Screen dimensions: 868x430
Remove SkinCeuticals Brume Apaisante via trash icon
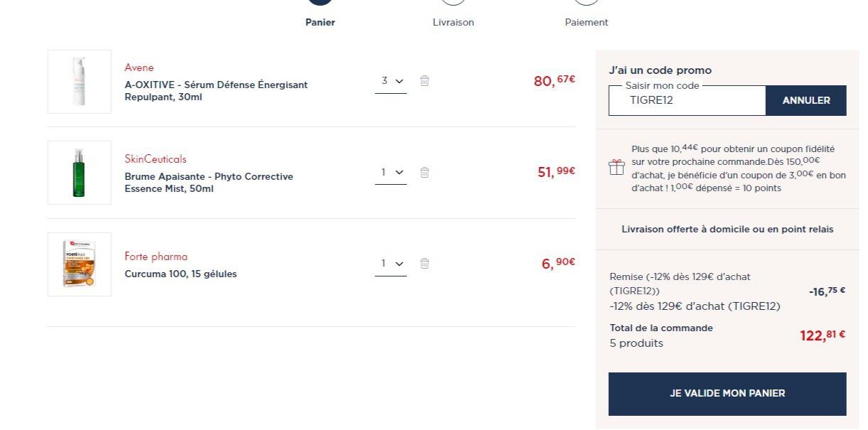tap(425, 172)
